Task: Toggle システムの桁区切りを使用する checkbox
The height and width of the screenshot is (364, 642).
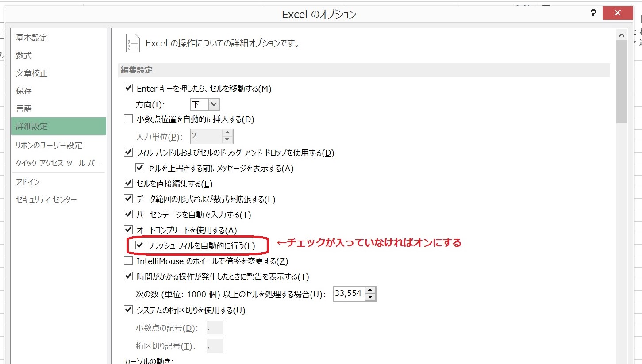Action: [128, 310]
